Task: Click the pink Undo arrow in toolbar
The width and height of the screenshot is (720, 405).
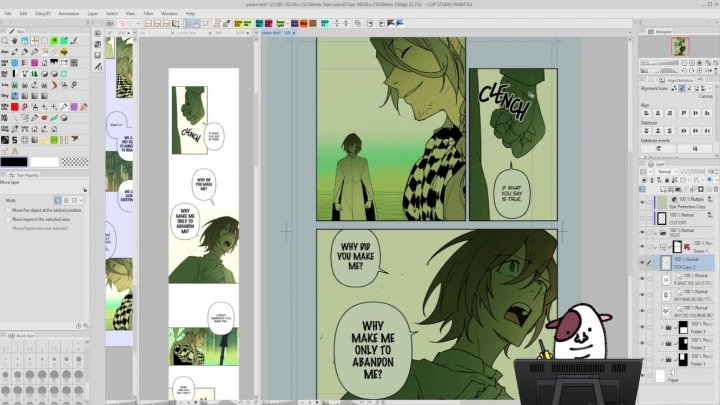Action: click(x=122, y=23)
